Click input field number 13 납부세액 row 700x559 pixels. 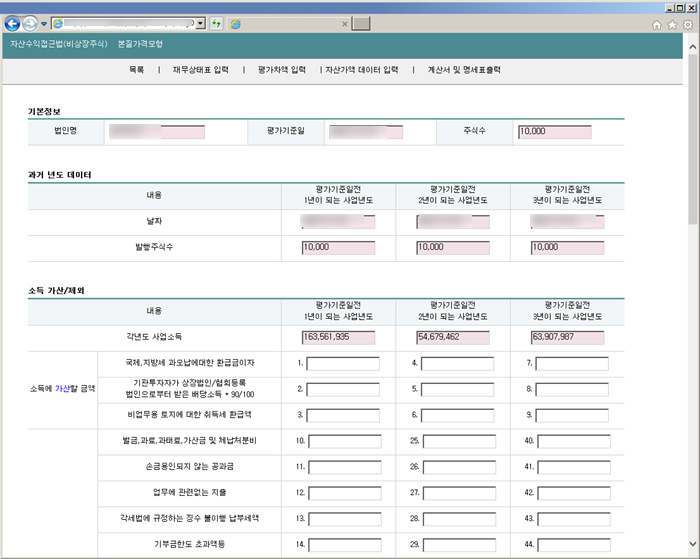click(345, 519)
